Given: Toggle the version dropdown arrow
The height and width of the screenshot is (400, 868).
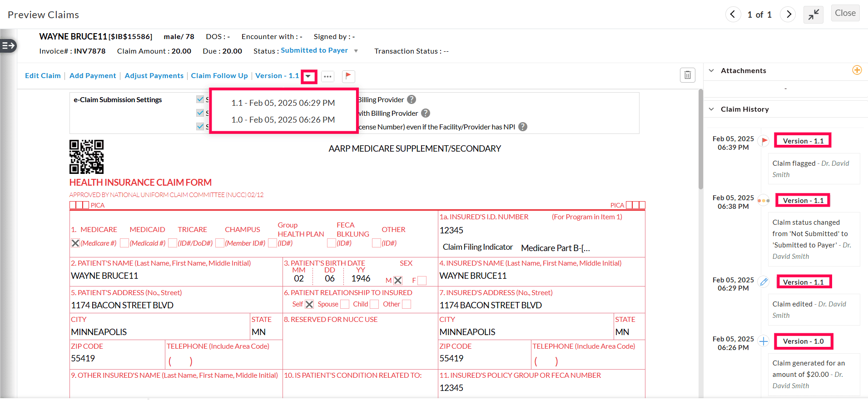Looking at the screenshot, I should pos(309,76).
